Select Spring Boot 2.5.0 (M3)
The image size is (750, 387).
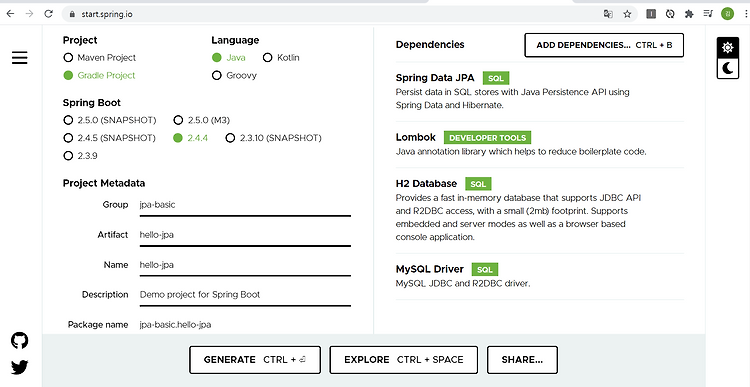point(201,120)
